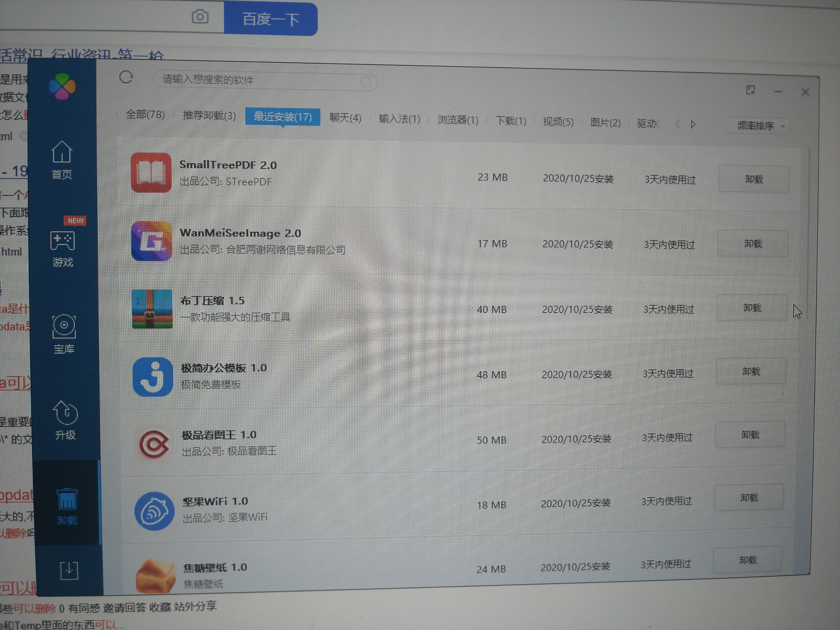Select the 最近安装(17) tab
The width and height of the screenshot is (840, 630).
click(x=283, y=117)
